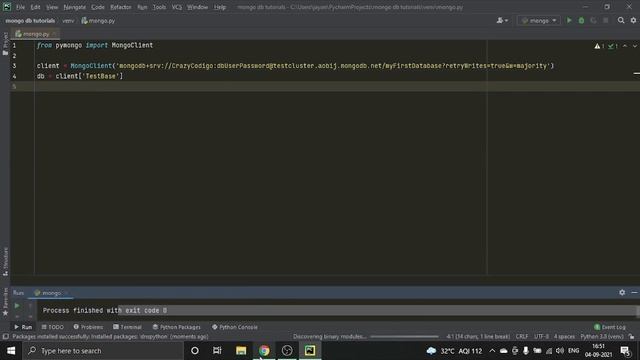640x360 pixels.
Task: Open the Help menu
Action: 220,7
